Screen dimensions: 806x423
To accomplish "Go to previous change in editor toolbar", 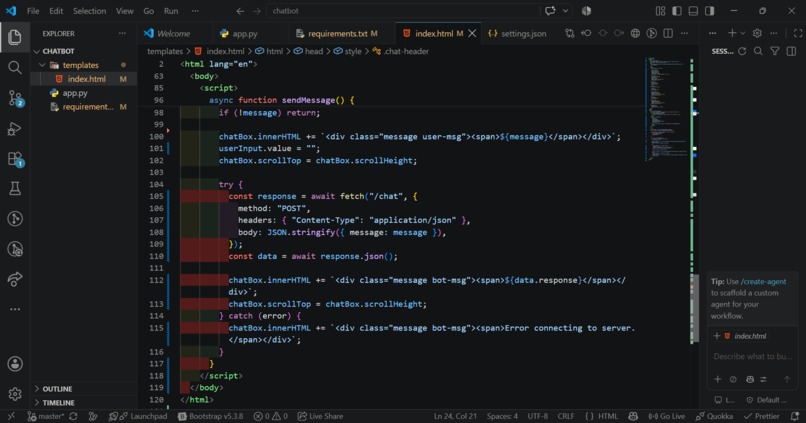I will point(586,33).
